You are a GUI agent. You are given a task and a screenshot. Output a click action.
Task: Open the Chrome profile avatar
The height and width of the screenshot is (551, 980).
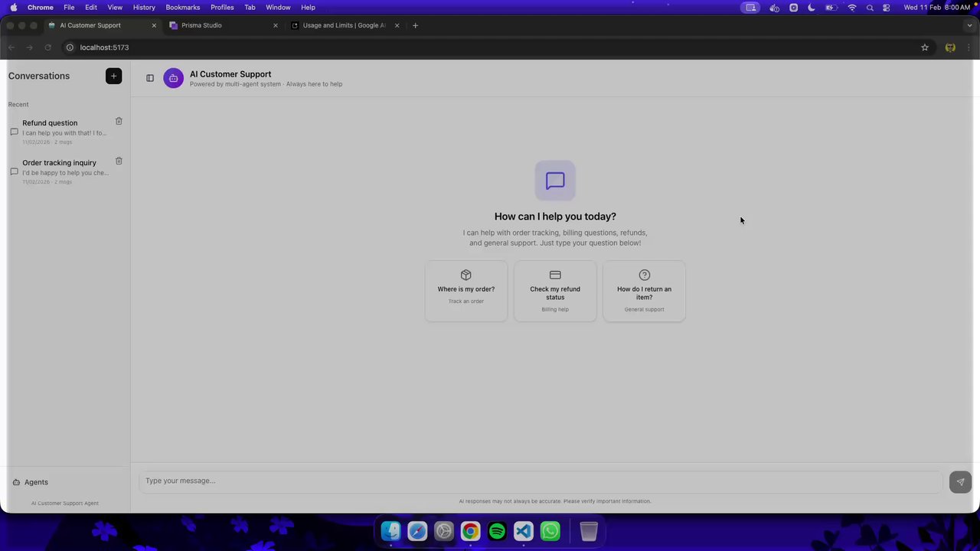pyautogui.click(x=950, y=47)
